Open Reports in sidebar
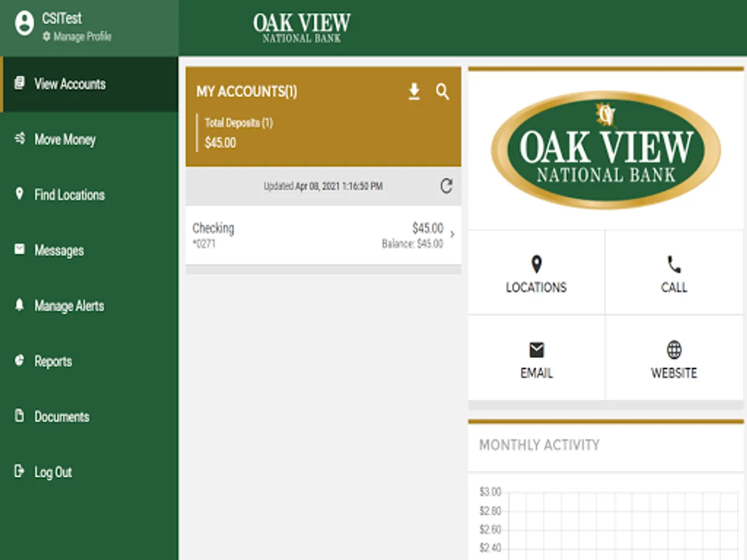747x560 pixels. (89, 361)
